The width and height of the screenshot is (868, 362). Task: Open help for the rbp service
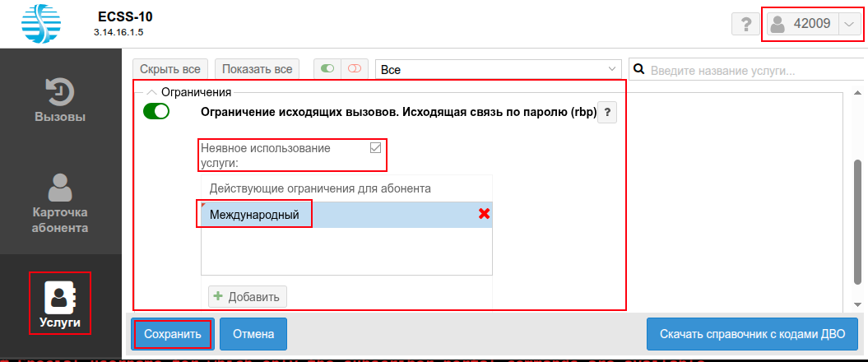[606, 113]
